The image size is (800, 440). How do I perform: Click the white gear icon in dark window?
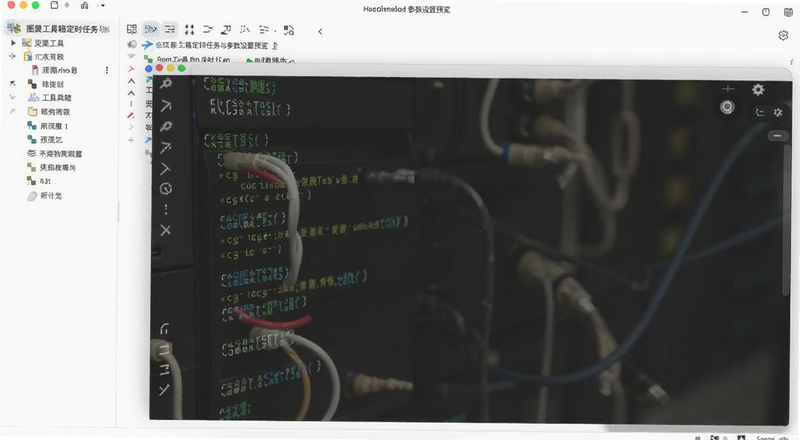tap(758, 90)
